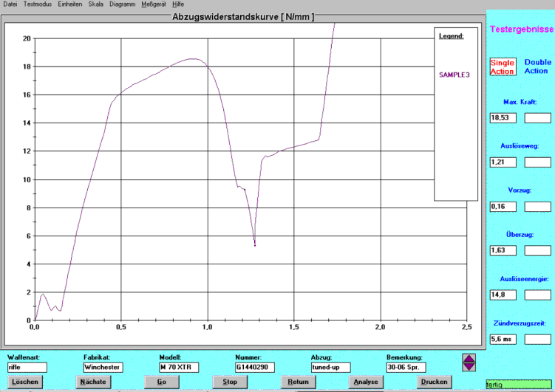Screen dimensions: 555x392
Task: Open the Datei menu
Action: click(x=10, y=4)
